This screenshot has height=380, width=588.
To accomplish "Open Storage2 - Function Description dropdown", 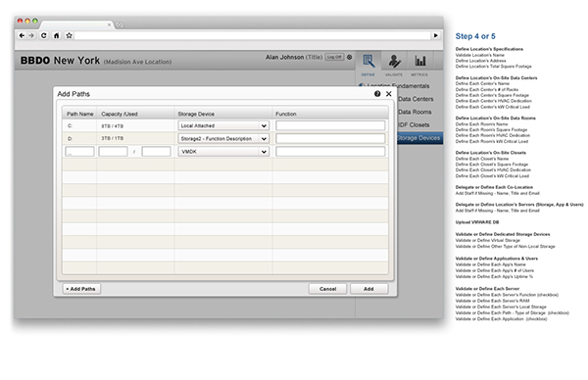I will [x=223, y=138].
